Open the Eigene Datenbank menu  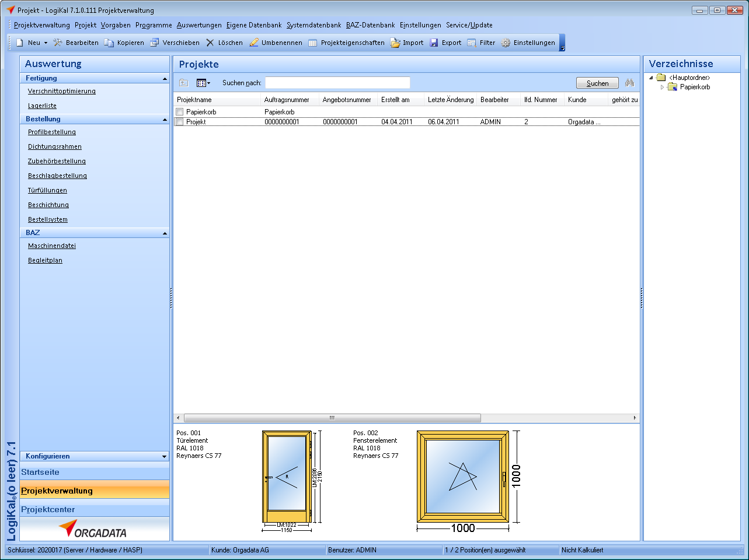[254, 25]
